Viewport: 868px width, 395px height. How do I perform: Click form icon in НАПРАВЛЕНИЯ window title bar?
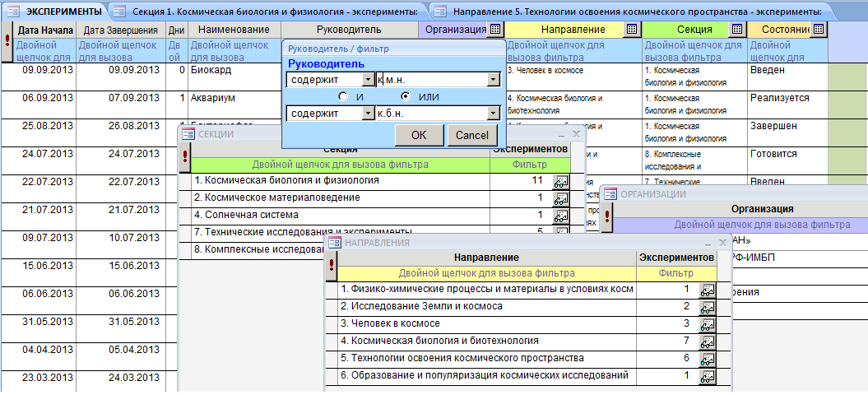point(334,242)
